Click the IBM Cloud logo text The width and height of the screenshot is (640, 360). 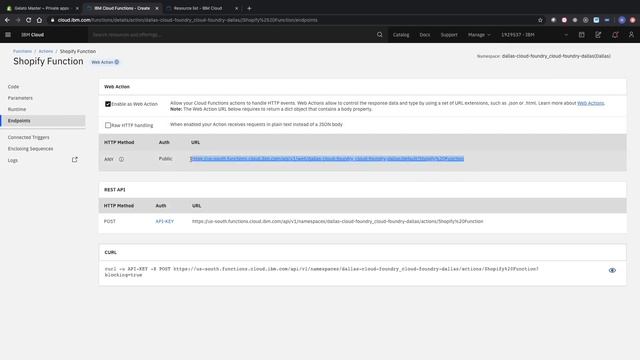33,35
